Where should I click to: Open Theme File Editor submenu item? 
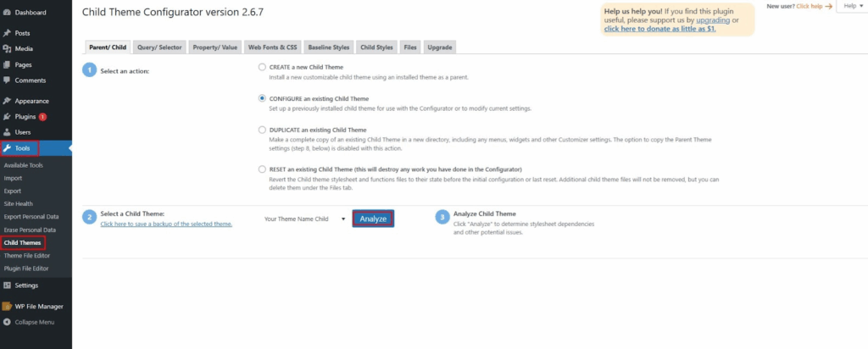pos(26,256)
